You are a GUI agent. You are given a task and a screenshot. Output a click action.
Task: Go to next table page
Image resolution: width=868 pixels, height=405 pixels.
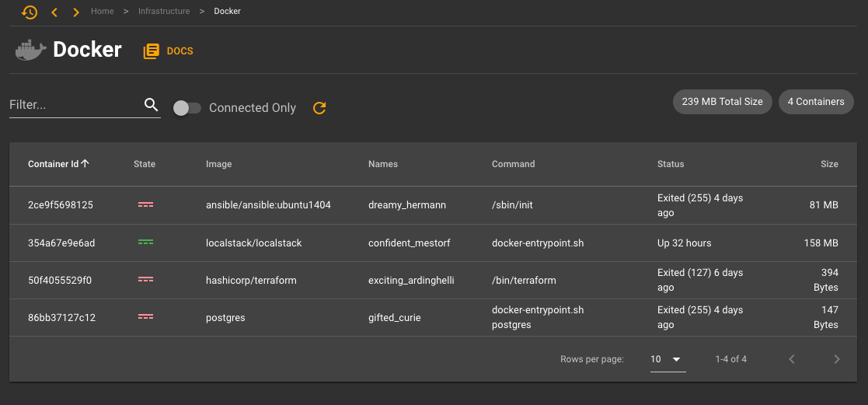pos(836,359)
